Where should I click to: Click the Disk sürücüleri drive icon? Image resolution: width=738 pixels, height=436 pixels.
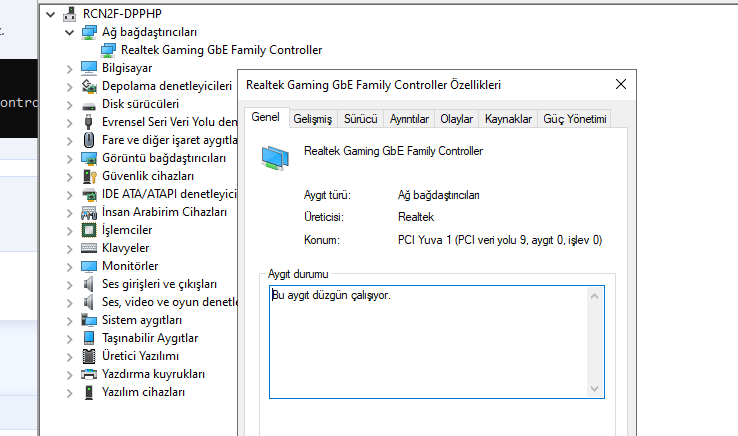pos(90,104)
